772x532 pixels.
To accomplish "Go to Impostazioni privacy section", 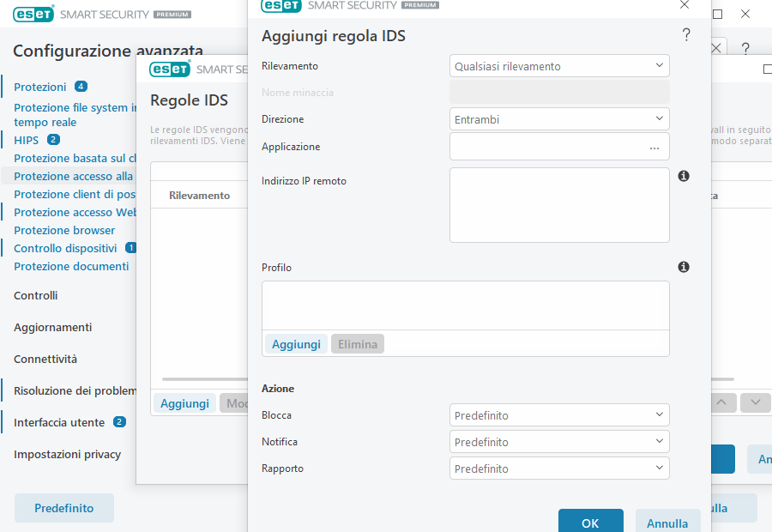I will pyautogui.click(x=67, y=454).
